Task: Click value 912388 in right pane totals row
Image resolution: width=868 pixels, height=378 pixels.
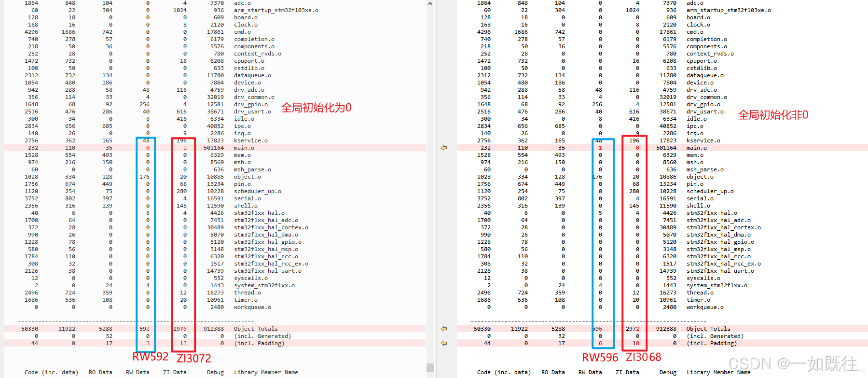Action: click(x=666, y=329)
